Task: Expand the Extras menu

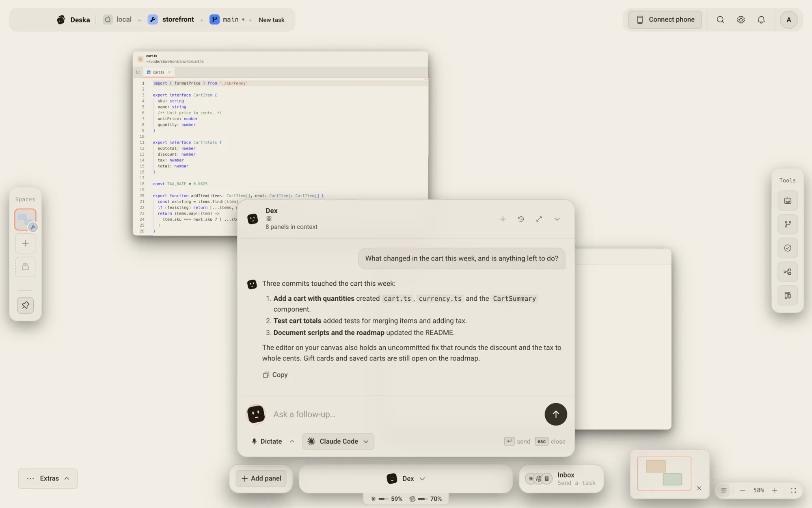Action: coord(48,478)
